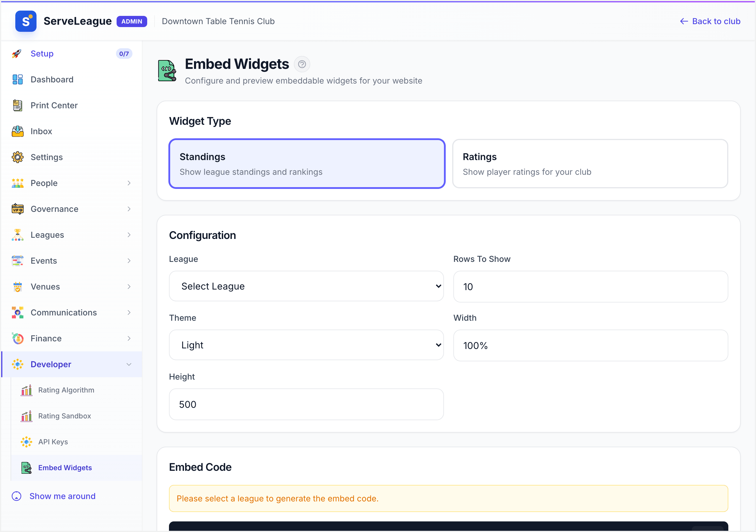This screenshot has height=532, width=756.
Task: Expand the Finance menu chevron
Action: coord(129,338)
